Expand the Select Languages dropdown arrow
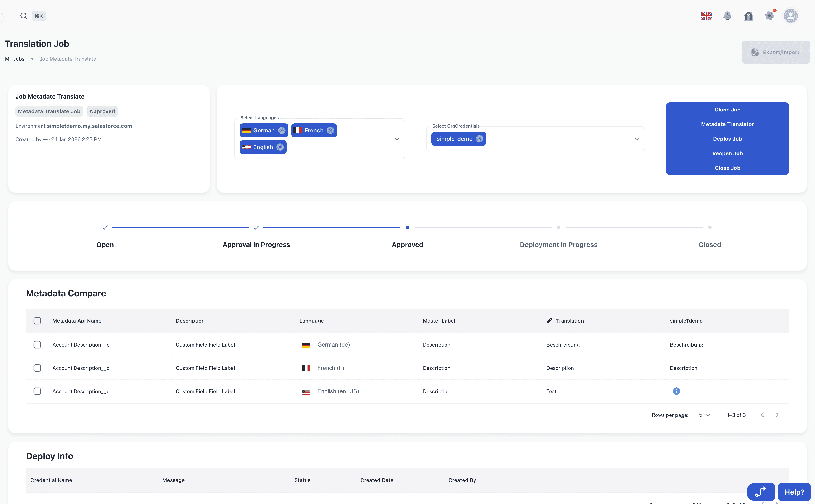 point(397,139)
